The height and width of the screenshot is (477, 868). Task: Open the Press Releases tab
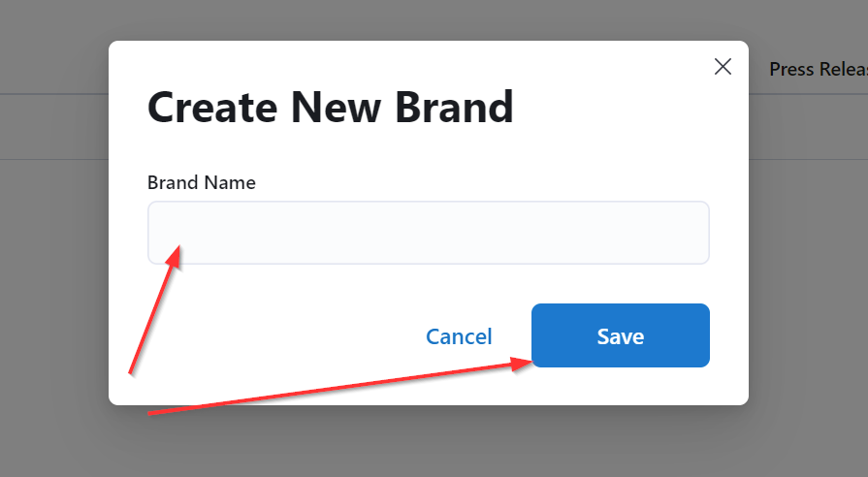click(x=817, y=70)
